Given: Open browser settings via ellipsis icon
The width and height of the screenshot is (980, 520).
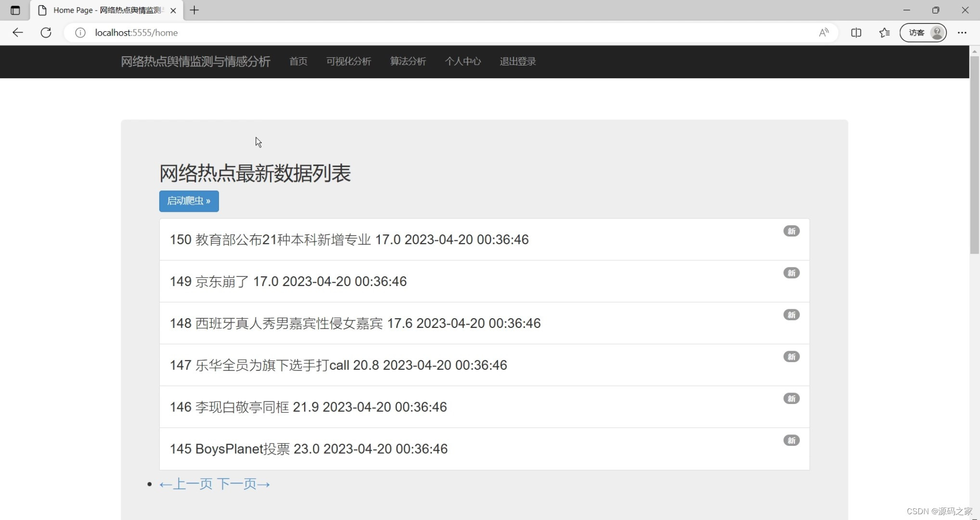Looking at the screenshot, I should click(962, 32).
